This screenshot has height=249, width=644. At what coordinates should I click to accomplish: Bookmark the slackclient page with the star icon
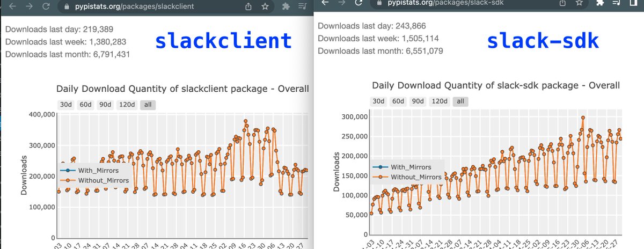pos(265,7)
